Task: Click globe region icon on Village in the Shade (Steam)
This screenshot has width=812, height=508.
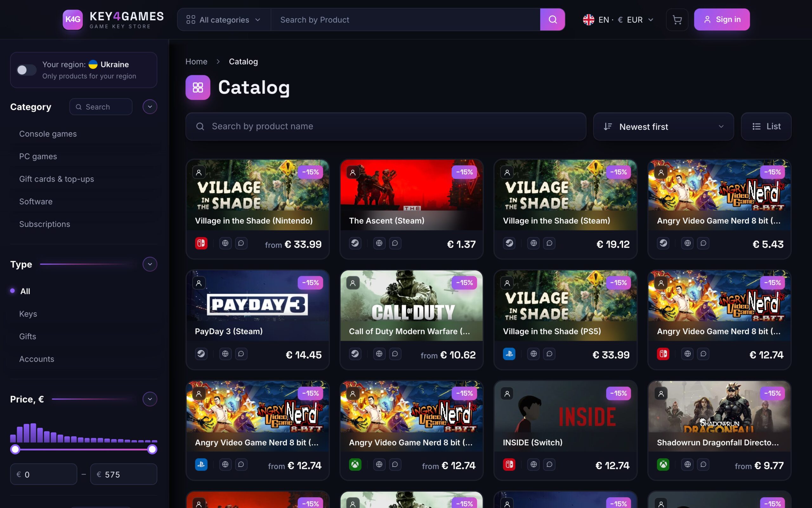Action: [x=534, y=243]
